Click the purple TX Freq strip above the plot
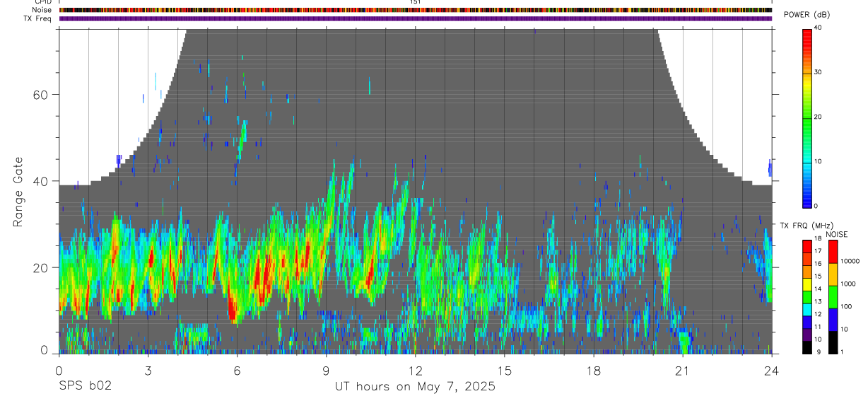The width and height of the screenshot is (868, 401). tap(415, 18)
